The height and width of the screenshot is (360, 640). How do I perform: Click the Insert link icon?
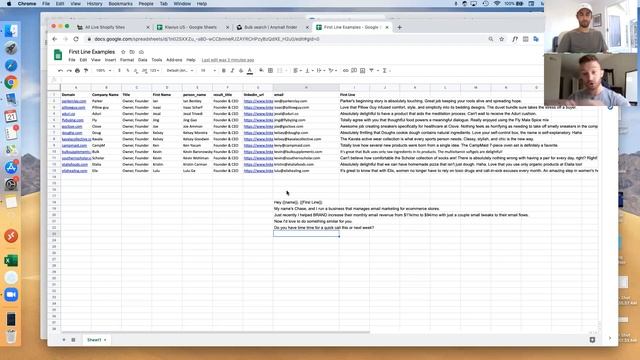tap(345, 71)
